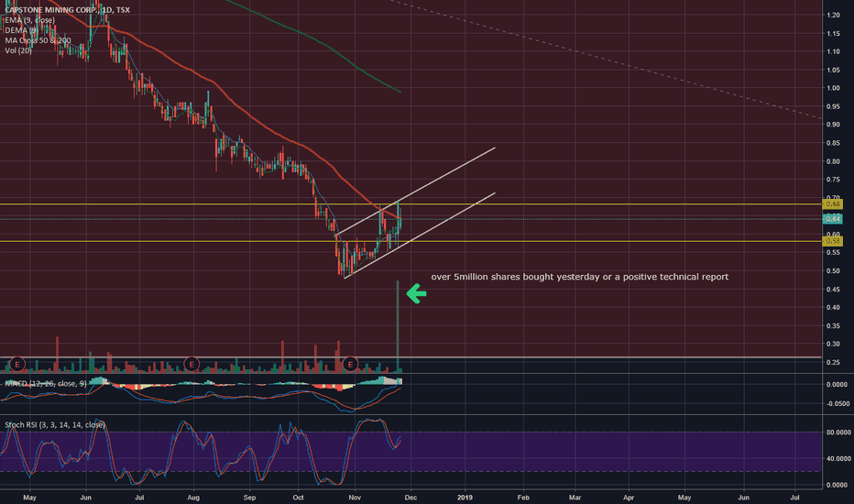Click the 40.0000 Stoch RSI scale value

click(838, 458)
